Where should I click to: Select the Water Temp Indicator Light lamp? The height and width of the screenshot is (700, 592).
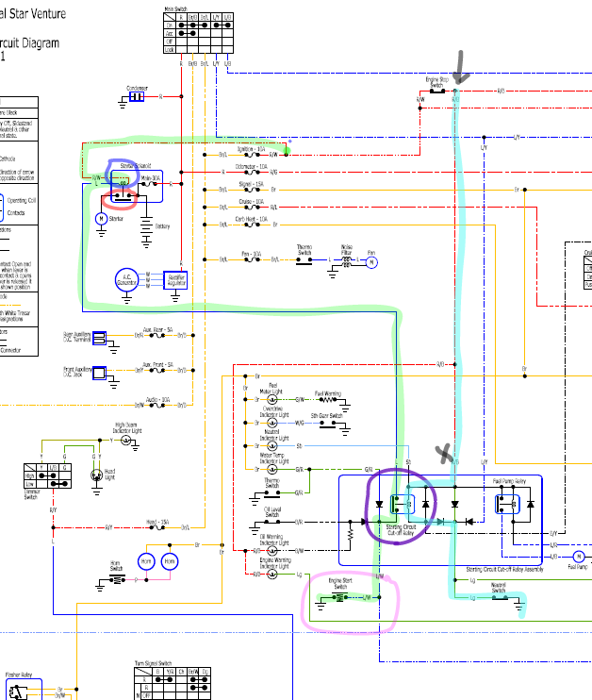pyautogui.click(x=271, y=469)
